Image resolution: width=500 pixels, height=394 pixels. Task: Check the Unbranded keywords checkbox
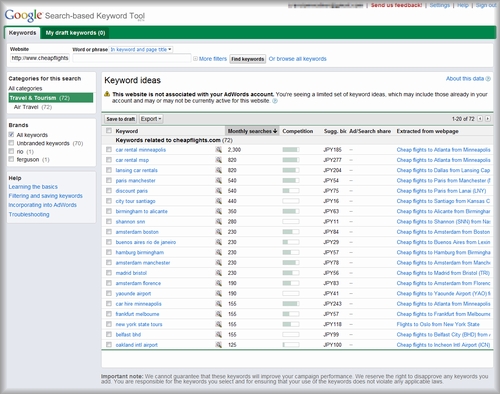[x=11, y=143]
